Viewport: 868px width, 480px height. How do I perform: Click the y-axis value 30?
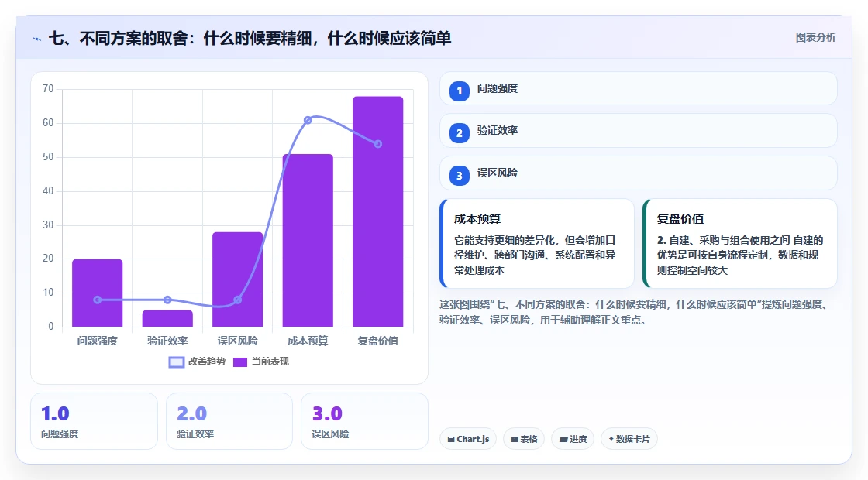(x=48, y=225)
